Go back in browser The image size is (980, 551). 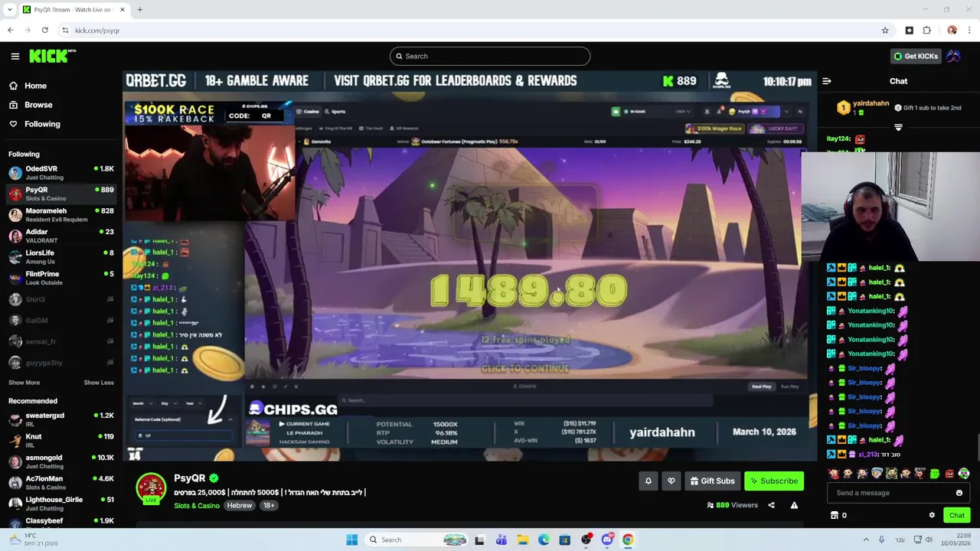tap(10, 30)
